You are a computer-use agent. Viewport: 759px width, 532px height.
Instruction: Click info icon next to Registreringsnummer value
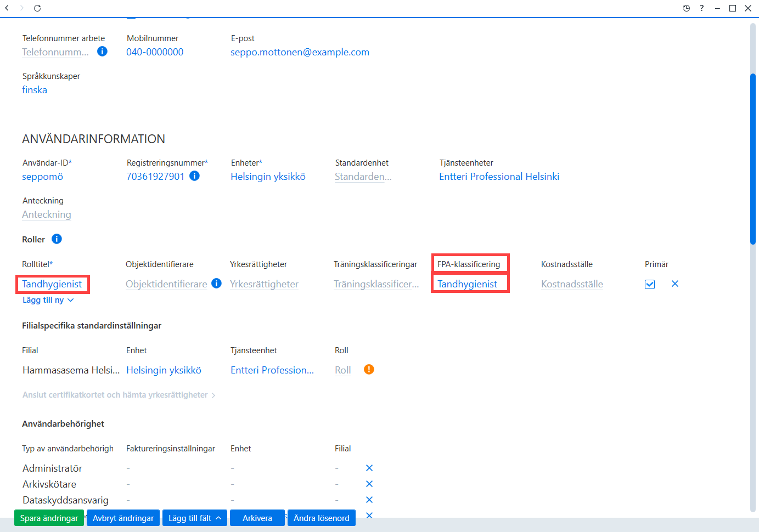(194, 176)
